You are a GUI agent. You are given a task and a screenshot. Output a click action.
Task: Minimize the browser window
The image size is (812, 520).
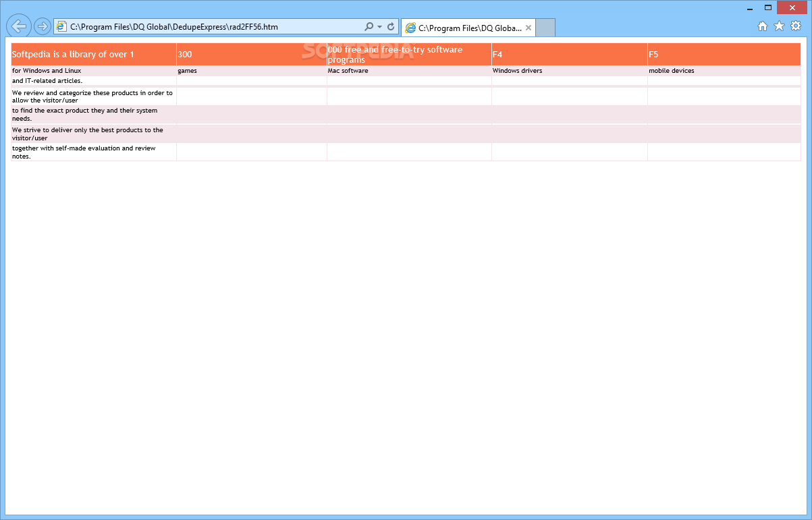pyautogui.click(x=750, y=7)
